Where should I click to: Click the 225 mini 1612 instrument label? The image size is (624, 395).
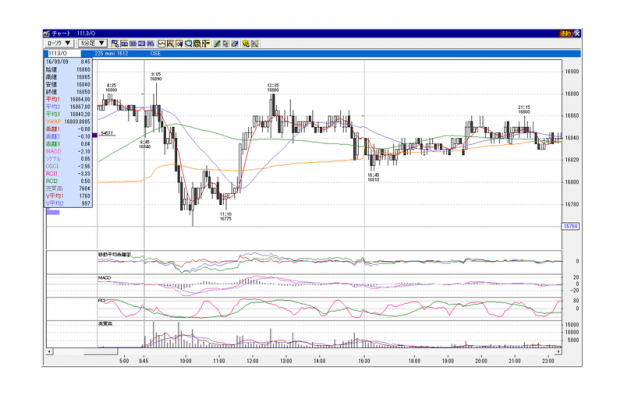111,53
